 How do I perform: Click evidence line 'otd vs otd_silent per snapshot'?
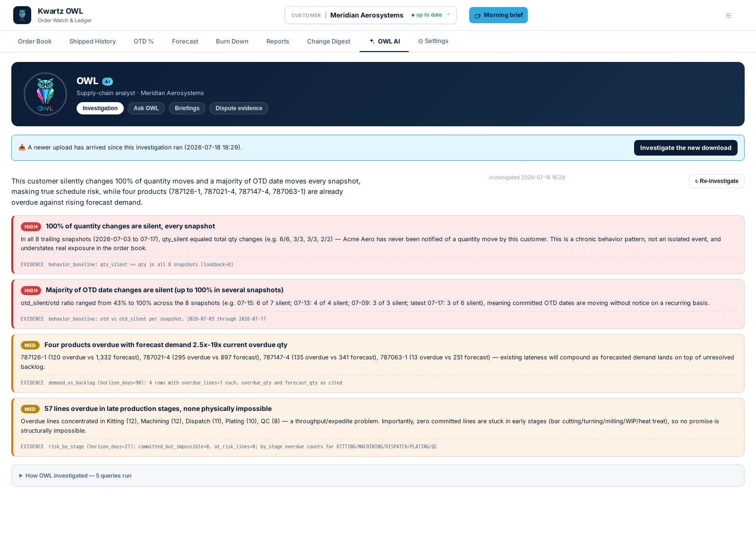point(157,319)
